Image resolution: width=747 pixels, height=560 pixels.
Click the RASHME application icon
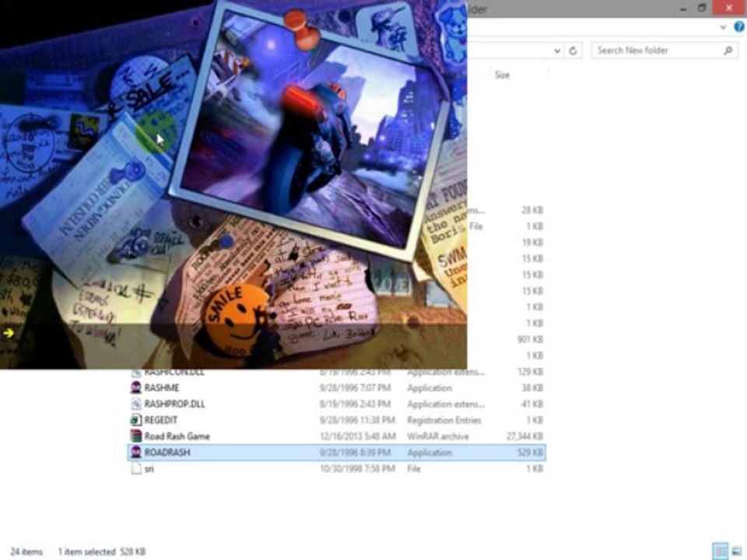coord(135,387)
